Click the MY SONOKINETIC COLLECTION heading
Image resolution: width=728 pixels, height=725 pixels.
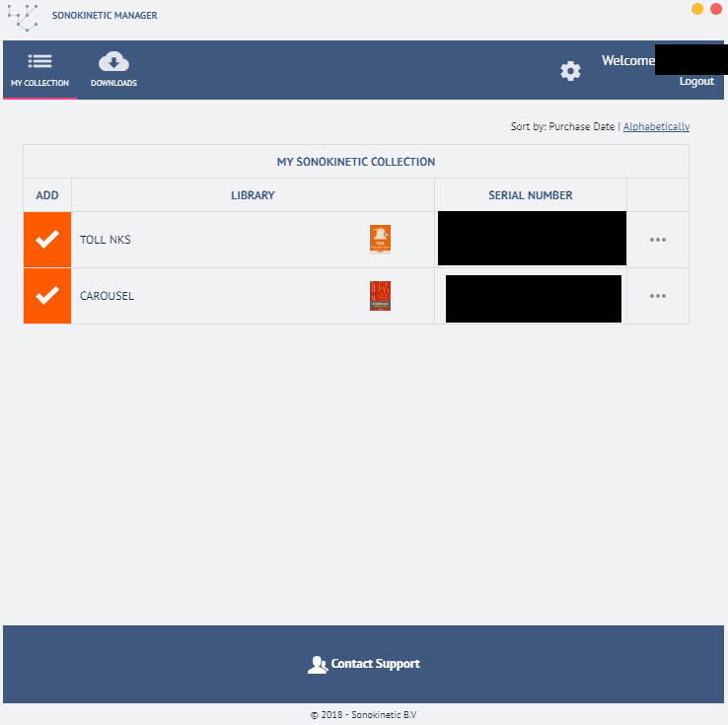356,162
